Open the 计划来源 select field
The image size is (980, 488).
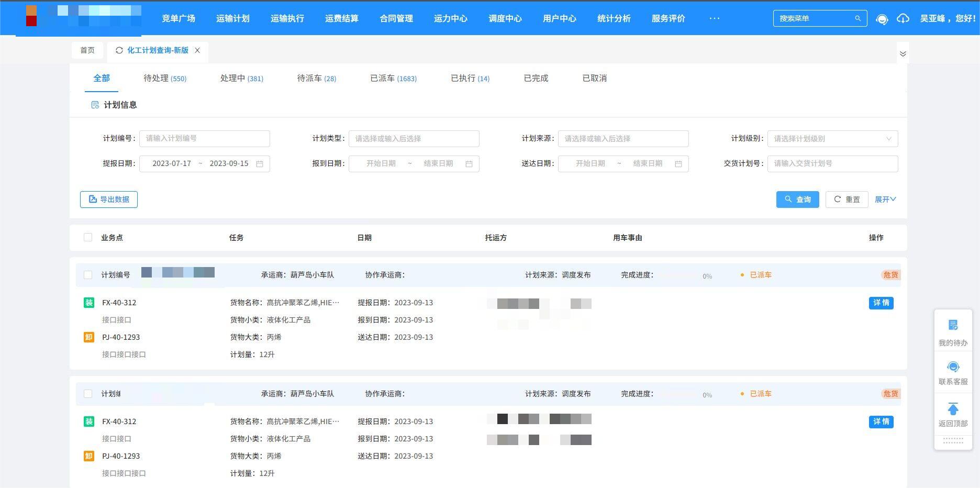coord(623,139)
